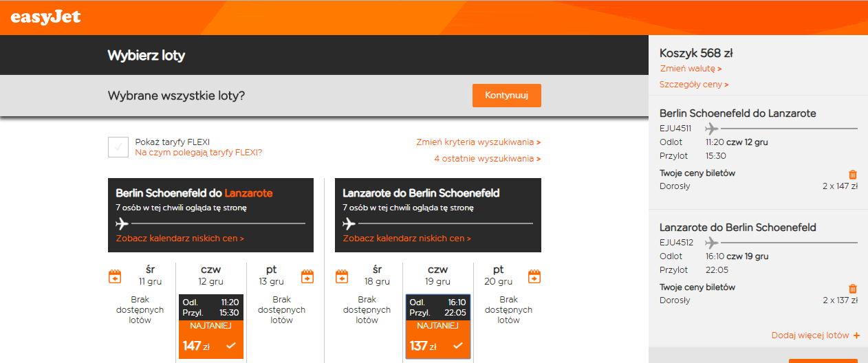The image size is (868, 363).
Task: Click flight number EJU4512
Action: (676, 243)
